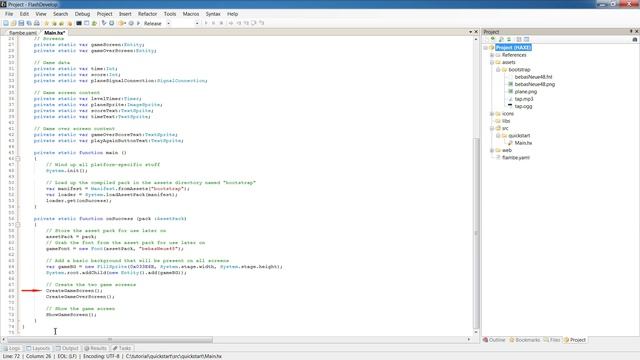Select tap.ogg audio file
The image size is (640, 360).
pos(523,106)
